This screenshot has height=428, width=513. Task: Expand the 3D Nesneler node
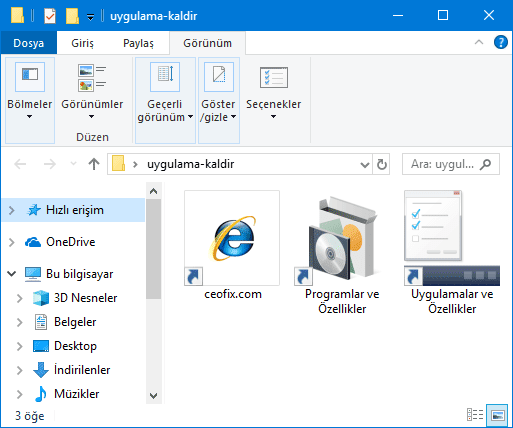pos(20,298)
